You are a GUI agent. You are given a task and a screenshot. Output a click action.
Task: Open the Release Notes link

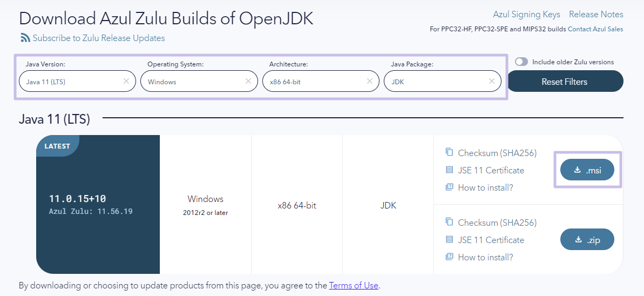(596, 15)
